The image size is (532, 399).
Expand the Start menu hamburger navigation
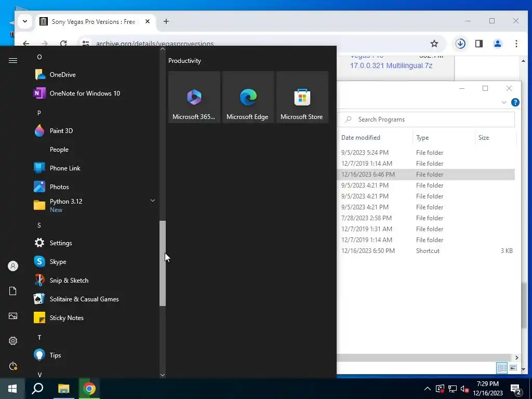pyautogui.click(x=13, y=60)
